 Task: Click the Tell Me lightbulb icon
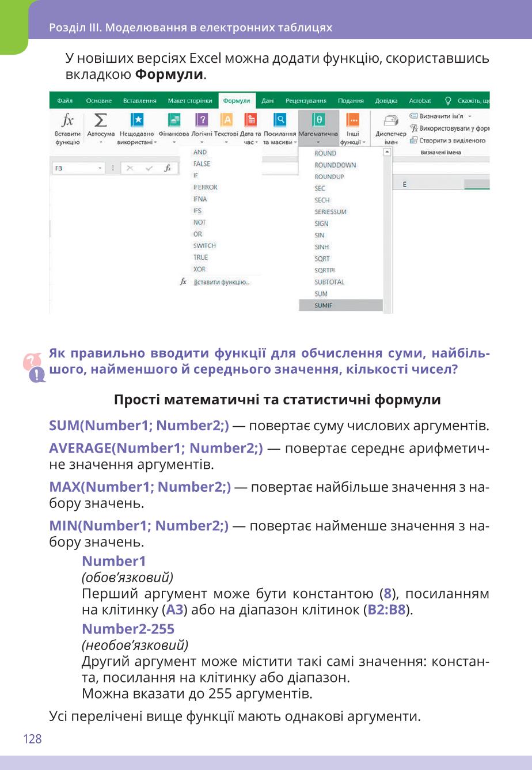click(x=449, y=101)
